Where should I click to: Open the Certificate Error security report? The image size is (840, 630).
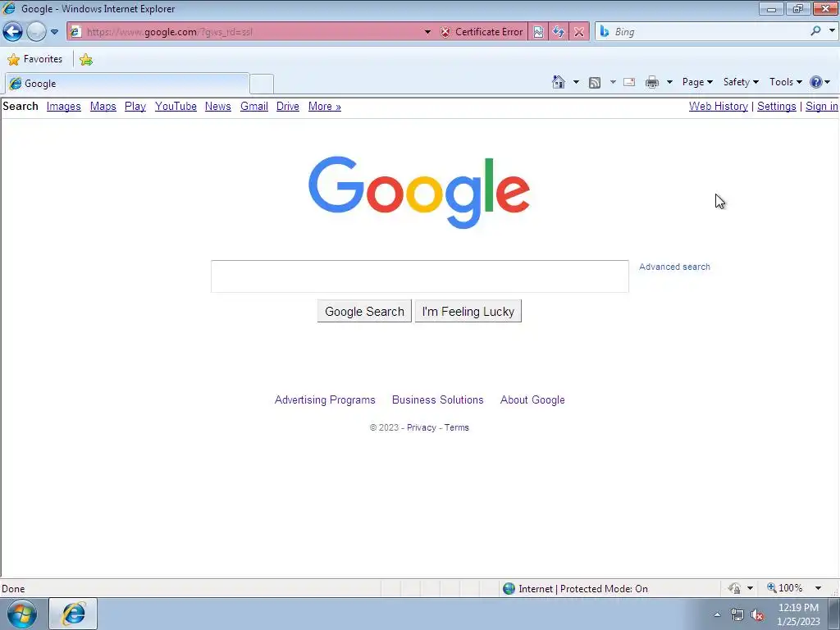click(x=482, y=32)
